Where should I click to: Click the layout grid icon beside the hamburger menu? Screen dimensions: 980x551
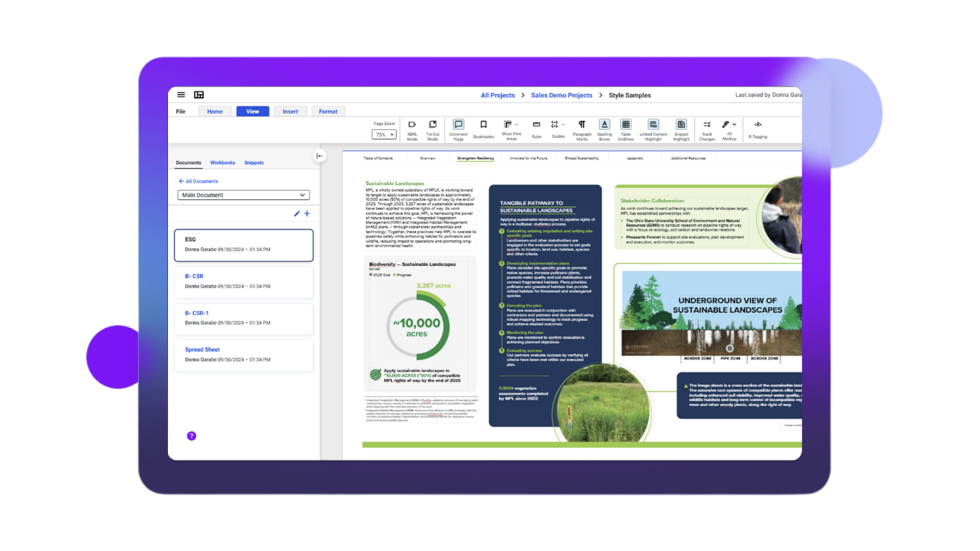pyautogui.click(x=199, y=95)
